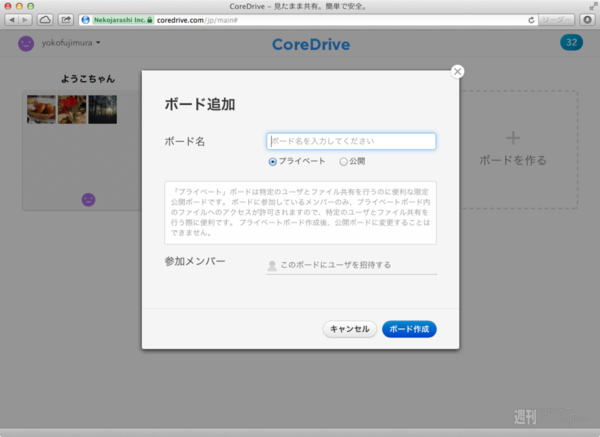Click the ボード作成 button

click(409, 329)
